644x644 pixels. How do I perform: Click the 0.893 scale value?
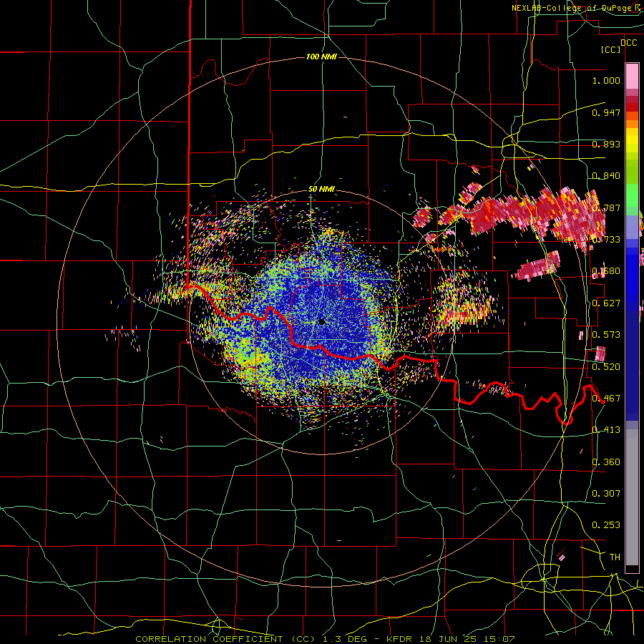pyautogui.click(x=606, y=144)
